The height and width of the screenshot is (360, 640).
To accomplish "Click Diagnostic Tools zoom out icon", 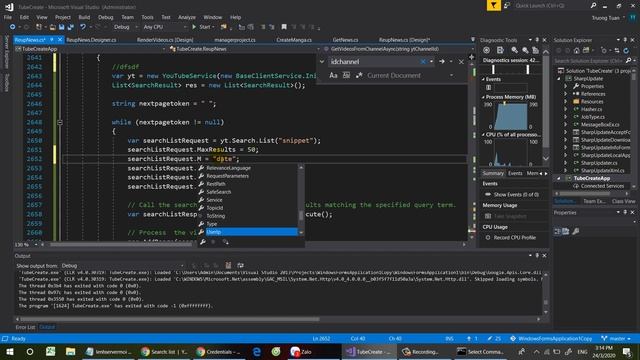I will point(525,50).
